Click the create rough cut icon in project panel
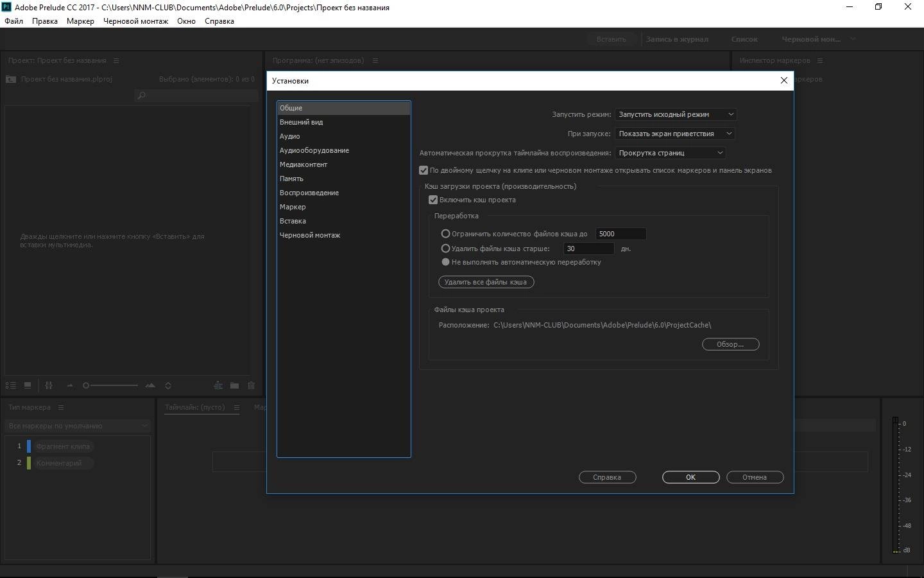Image resolution: width=924 pixels, height=578 pixels. tap(218, 385)
